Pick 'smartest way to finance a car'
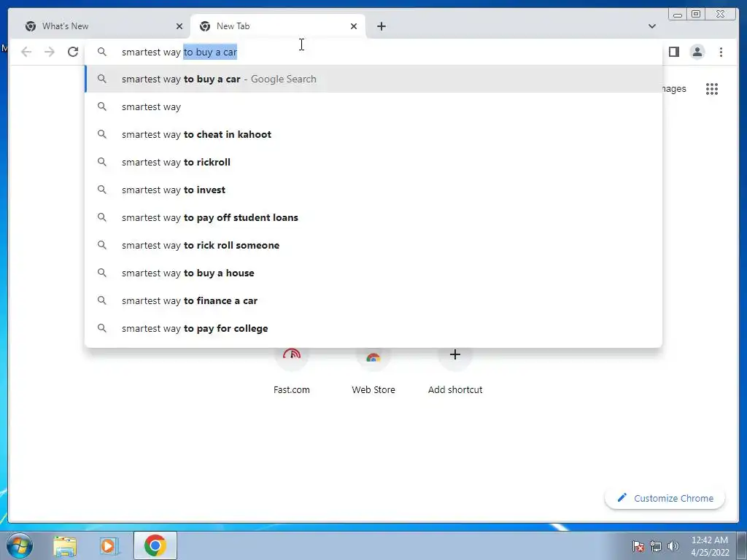 [x=373, y=300]
